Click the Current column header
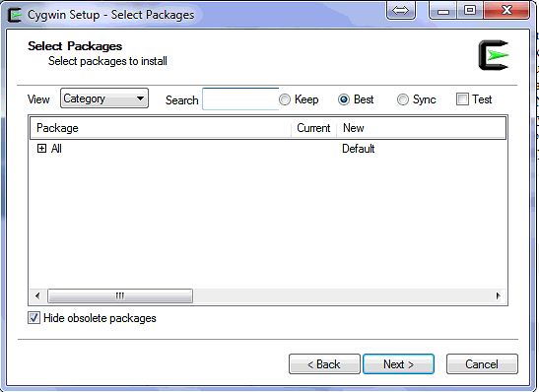 314,128
